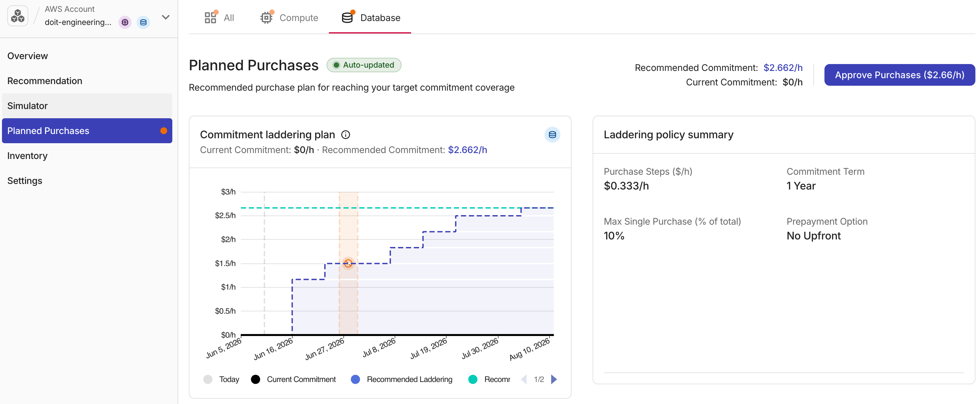
Task: Click the Auto-updated status badge
Action: pos(364,65)
